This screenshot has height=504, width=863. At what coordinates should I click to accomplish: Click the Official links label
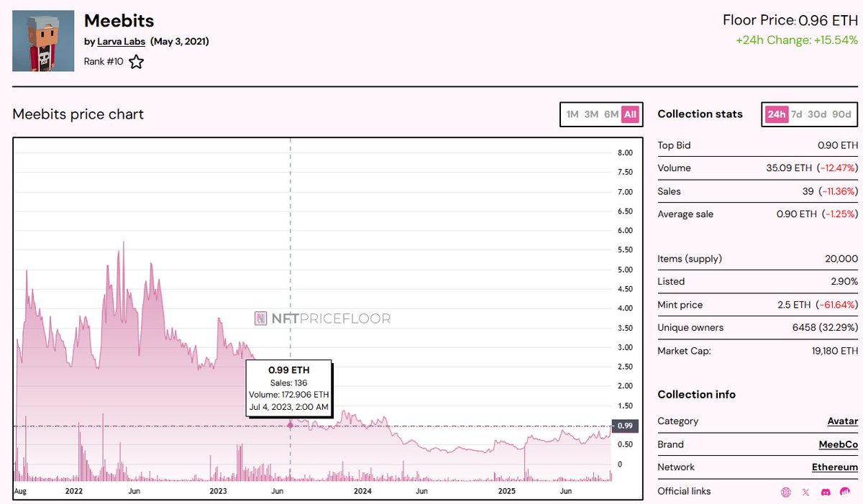click(x=684, y=491)
